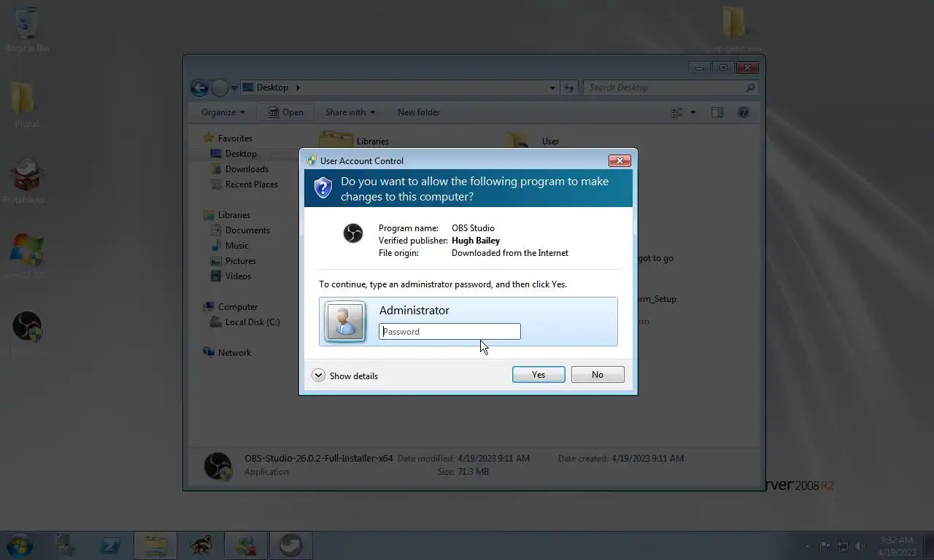The width and height of the screenshot is (934, 560).
Task: Click the OBS Studio program icon in dialog
Action: click(353, 233)
